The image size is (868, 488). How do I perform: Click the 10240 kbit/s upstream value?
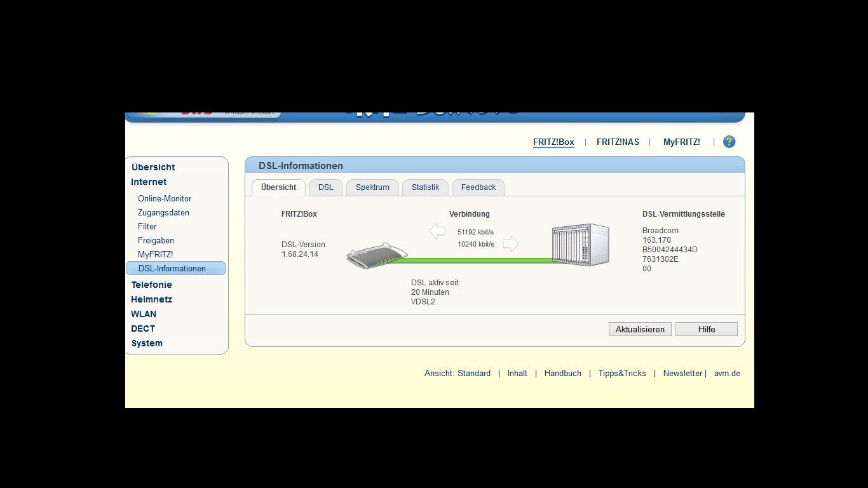coord(476,244)
